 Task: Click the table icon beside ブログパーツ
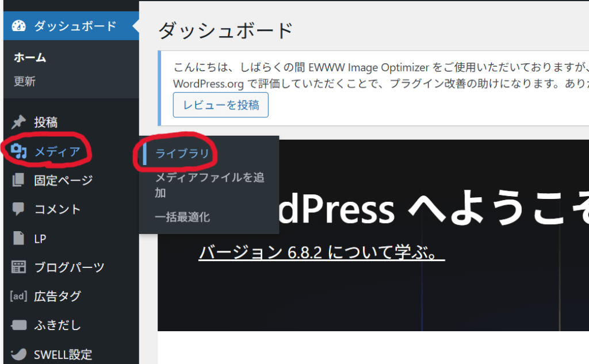19,267
